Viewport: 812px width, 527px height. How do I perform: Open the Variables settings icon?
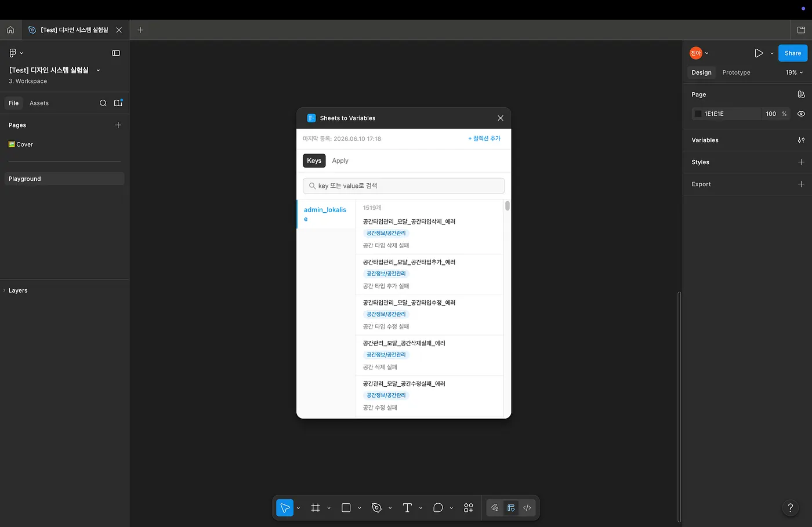click(x=801, y=140)
